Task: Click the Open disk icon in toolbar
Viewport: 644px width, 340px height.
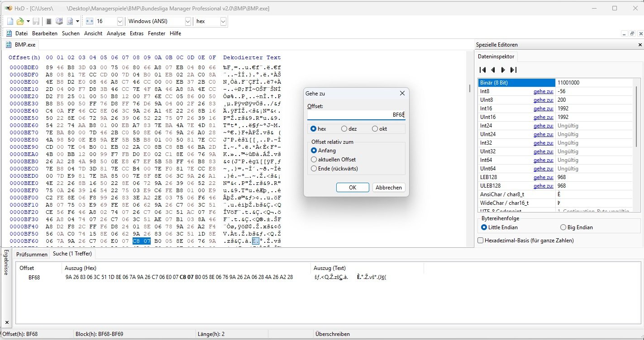Action: 59,21
